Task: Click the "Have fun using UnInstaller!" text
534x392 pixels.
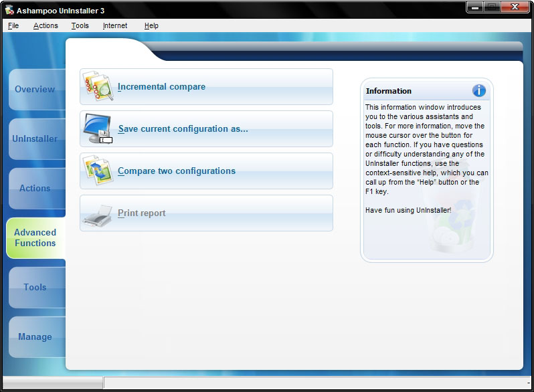Action: click(x=408, y=210)
